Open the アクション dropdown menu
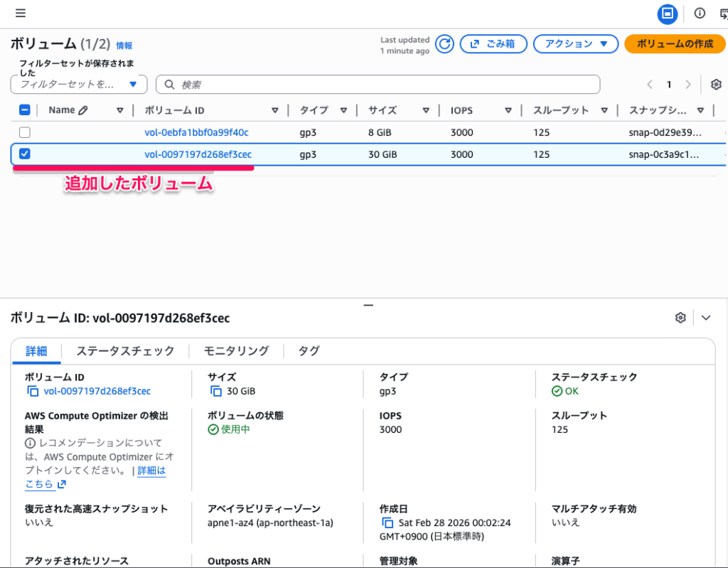728x568 pixels. tap(575, 44)
